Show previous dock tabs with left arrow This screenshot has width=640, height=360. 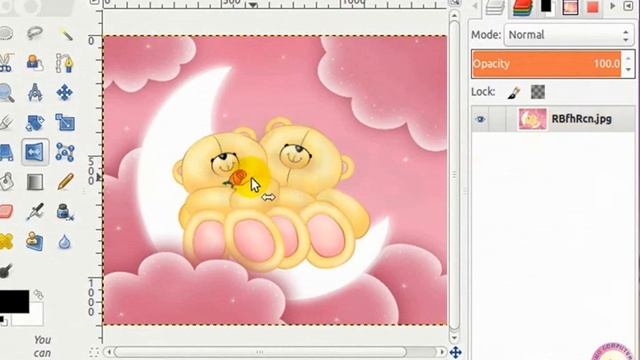point(475,6)
